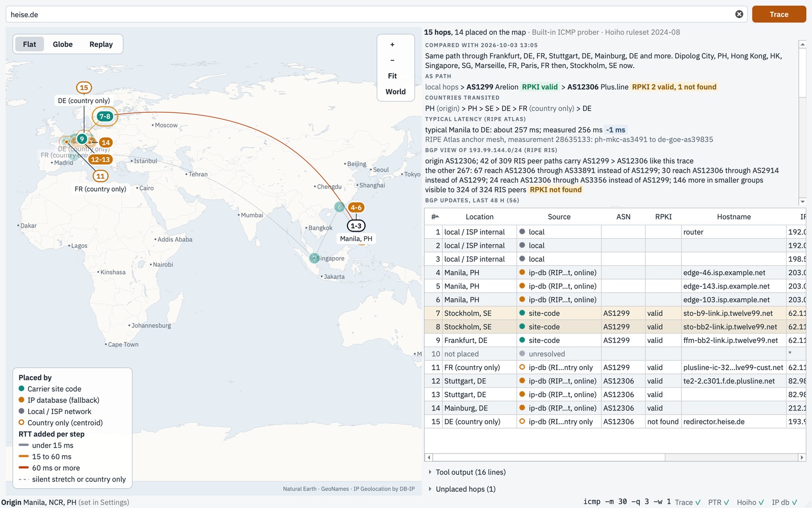Click hostname te2-2.c301.f.de.plusline.net
This screenshot has height=508, width=812.
pyautogui.click(x=729, y=381)
